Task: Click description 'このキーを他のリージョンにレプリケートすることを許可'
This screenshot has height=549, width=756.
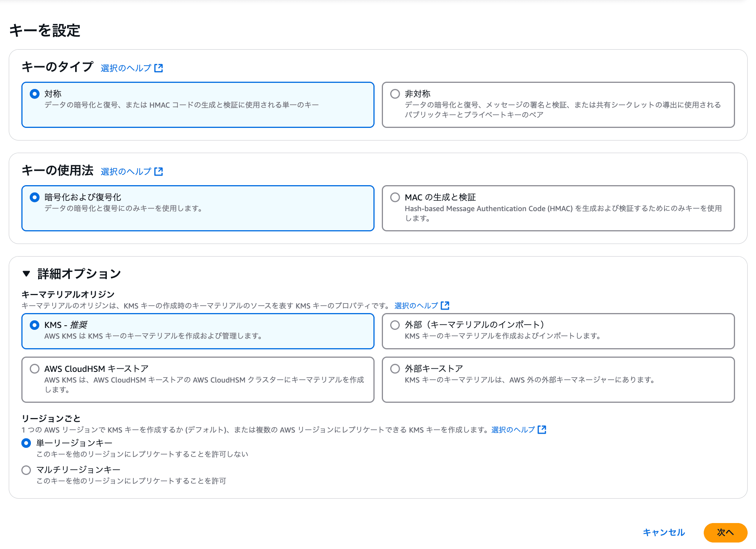Action: tap(131, 481)
